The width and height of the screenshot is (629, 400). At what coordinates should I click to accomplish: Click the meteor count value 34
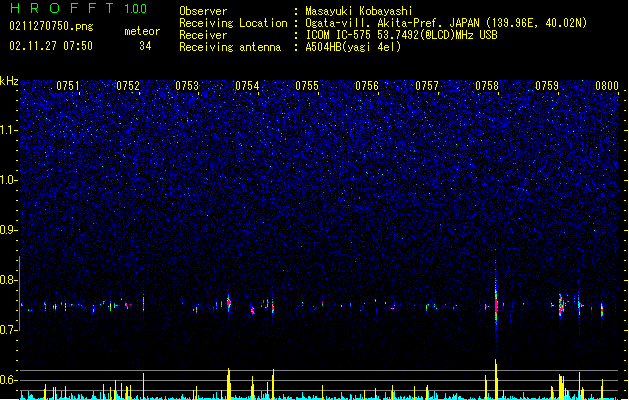(145, 46)
